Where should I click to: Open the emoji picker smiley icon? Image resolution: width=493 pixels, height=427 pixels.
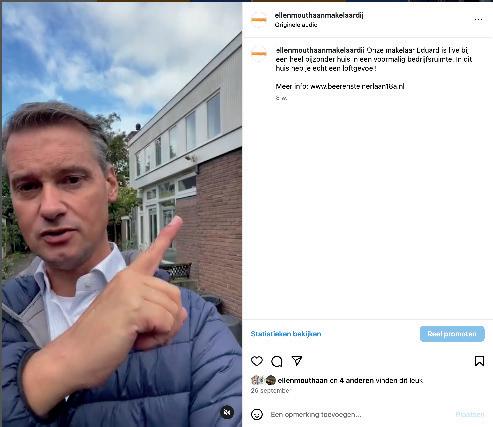pos(257,415)
